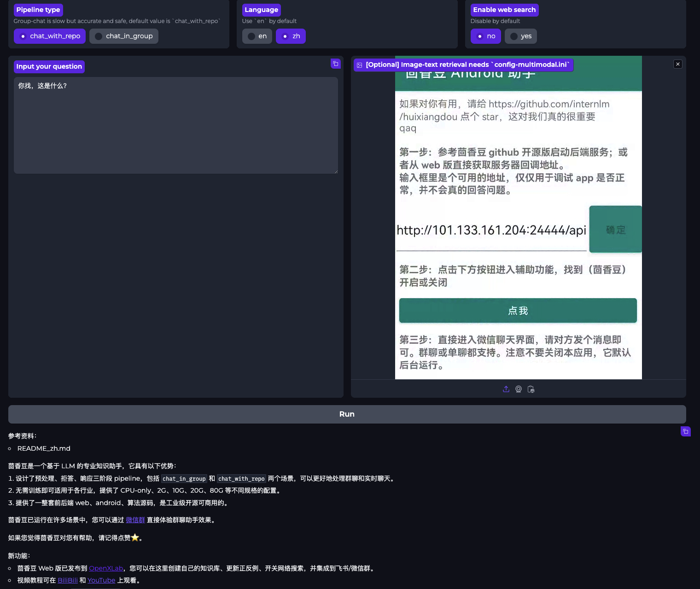700x589 pixels.
Task: Click the 参考资料 heading text
Action: [x=22, y=436]
